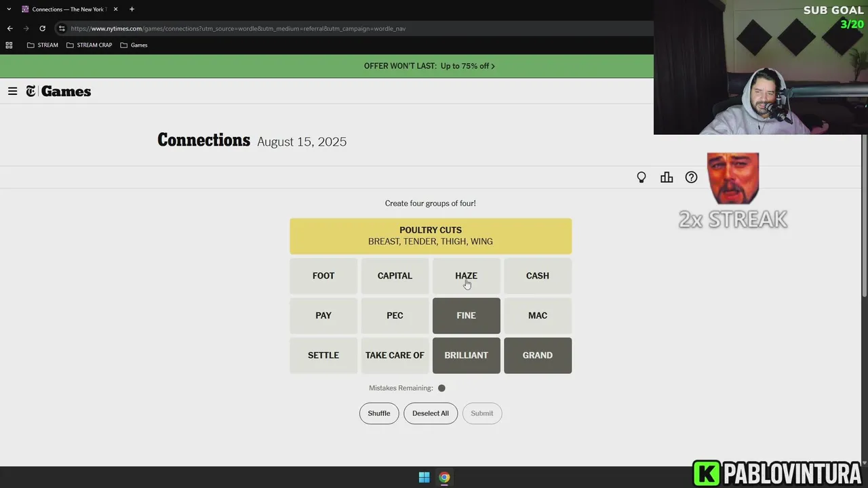Open the statistics bar chart icon

tap(667, 177)
